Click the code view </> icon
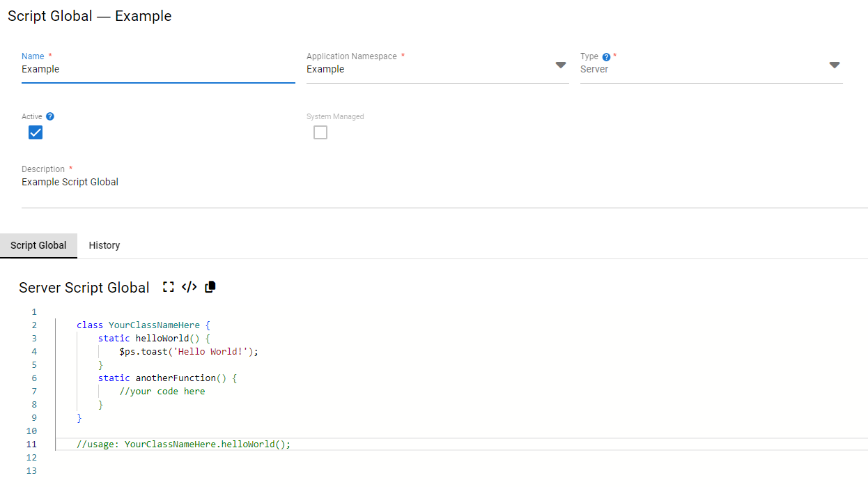Image resolution: width=868 pixels, height=487 pixels. point(189,286)
